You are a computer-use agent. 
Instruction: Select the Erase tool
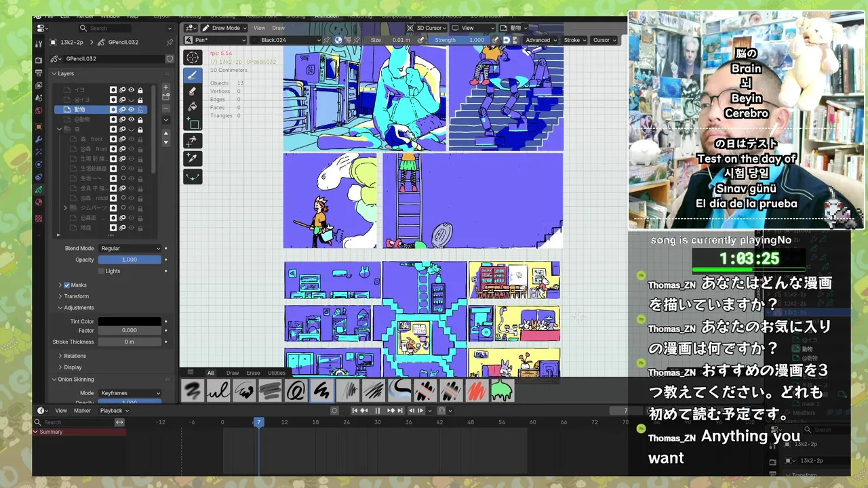[193, 91]
